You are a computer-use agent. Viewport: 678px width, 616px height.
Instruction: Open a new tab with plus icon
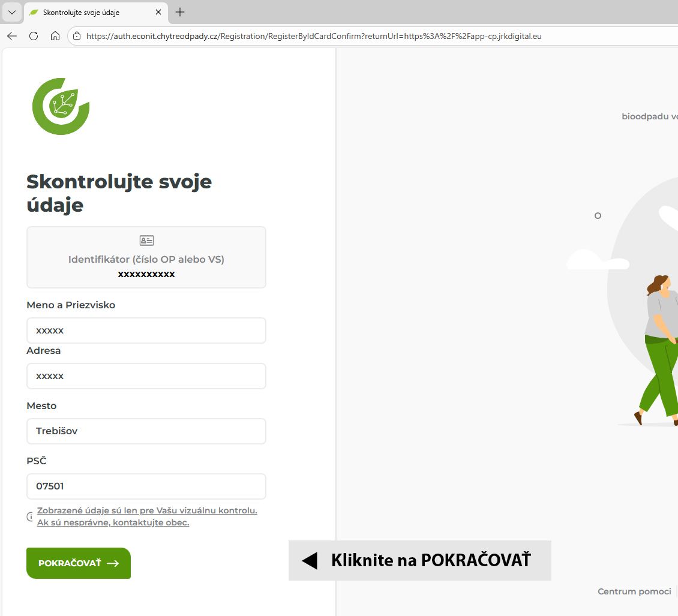pyautogui.click(x=180, y=12)
